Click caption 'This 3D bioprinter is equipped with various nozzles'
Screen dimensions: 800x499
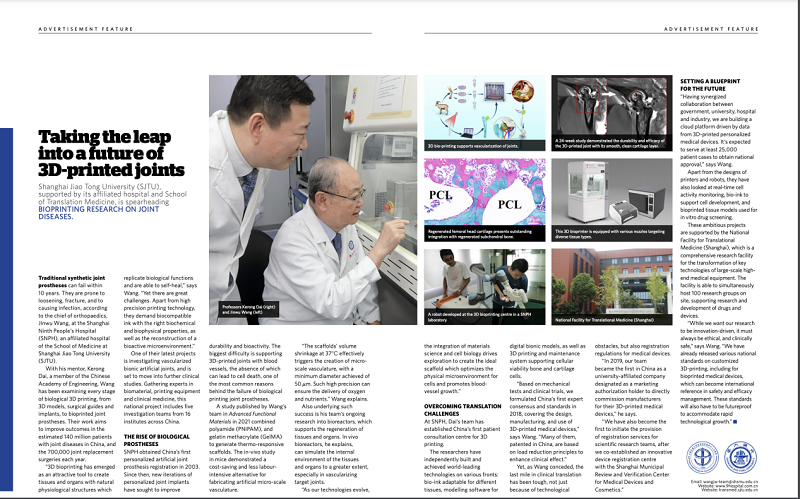(610, 234)
